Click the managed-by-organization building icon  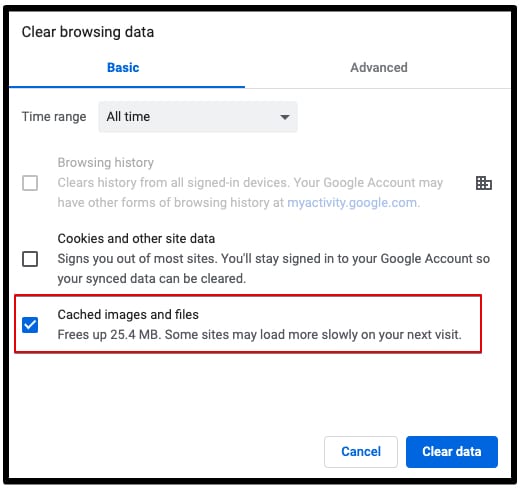484,183
